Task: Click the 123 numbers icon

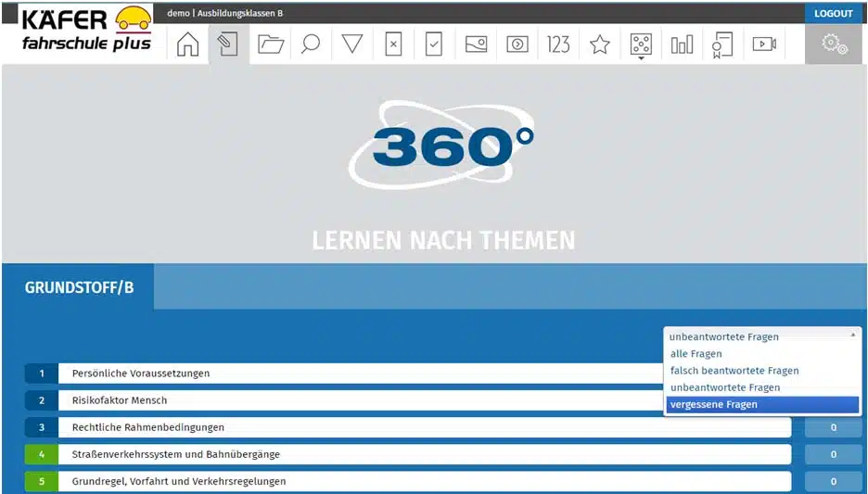Action: [x=558, y=44]
